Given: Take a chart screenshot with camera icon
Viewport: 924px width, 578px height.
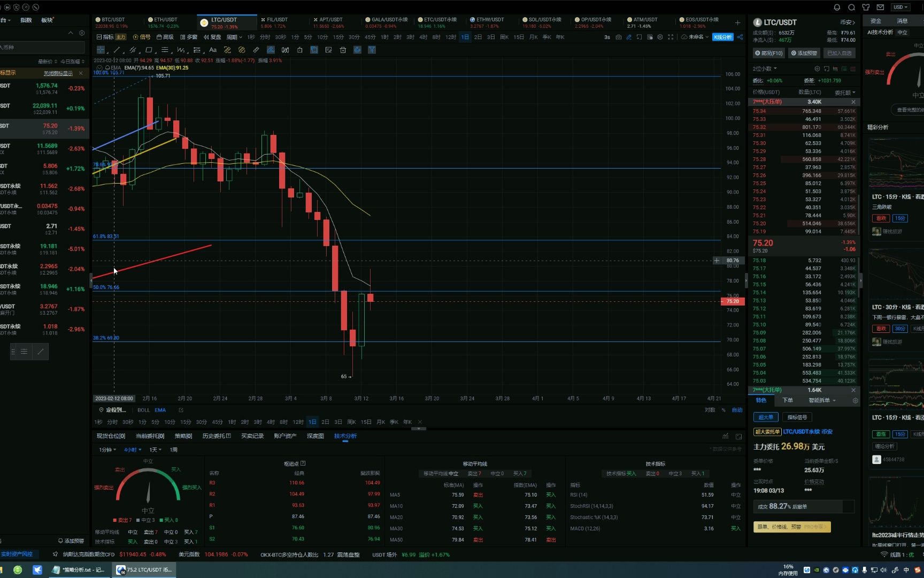Looking at the screenshot, I should [x=619, y=37].
